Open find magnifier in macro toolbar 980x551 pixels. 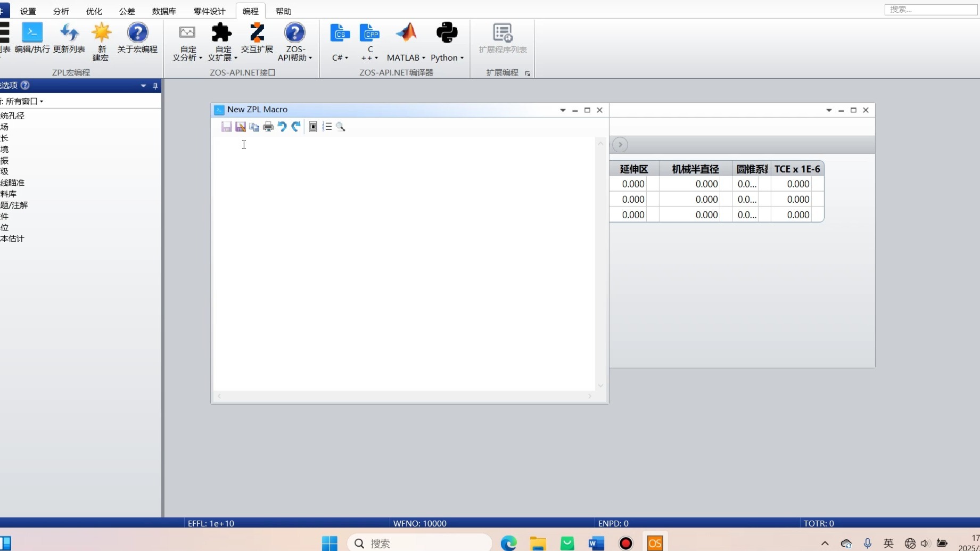point(341,127)
